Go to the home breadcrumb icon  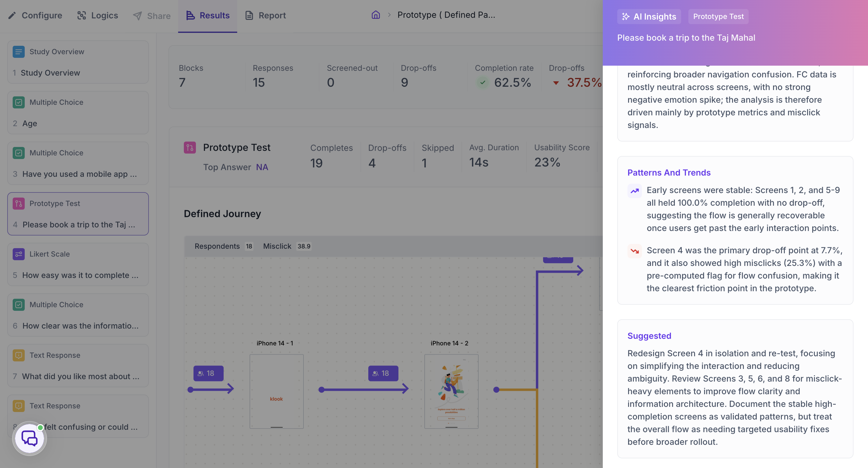click(376, 15)
